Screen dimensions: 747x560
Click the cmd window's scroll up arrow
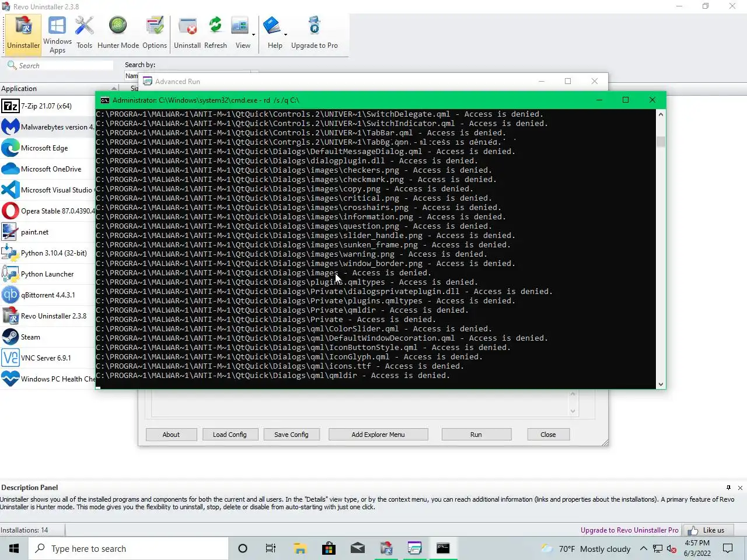[661, 114]
